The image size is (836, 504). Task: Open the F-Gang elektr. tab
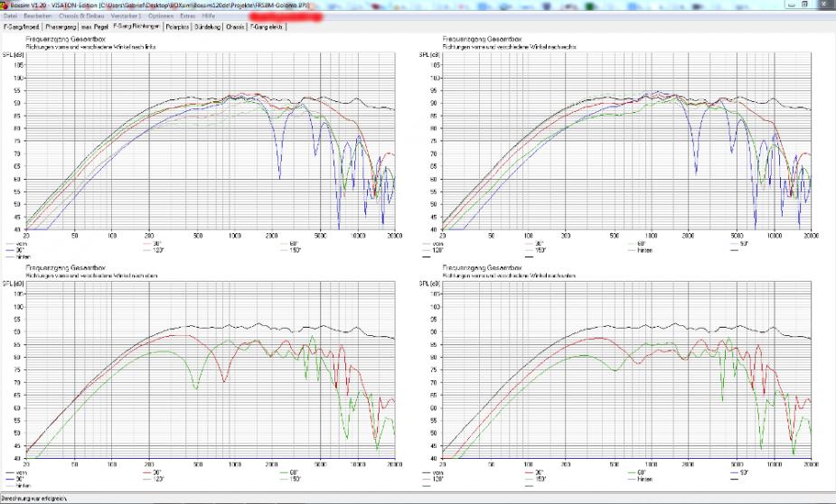coord(268,27)
